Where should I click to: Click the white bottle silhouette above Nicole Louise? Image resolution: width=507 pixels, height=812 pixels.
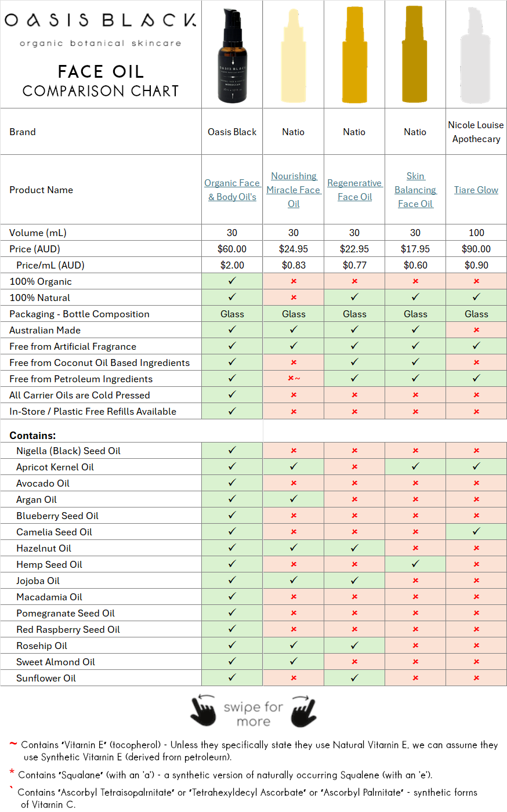(x=476, y=56)
